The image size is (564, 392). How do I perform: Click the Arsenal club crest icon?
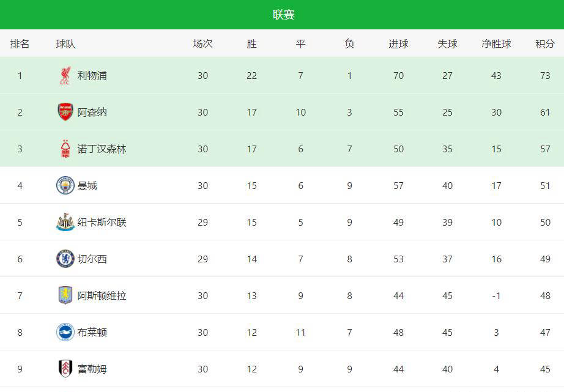65,113
